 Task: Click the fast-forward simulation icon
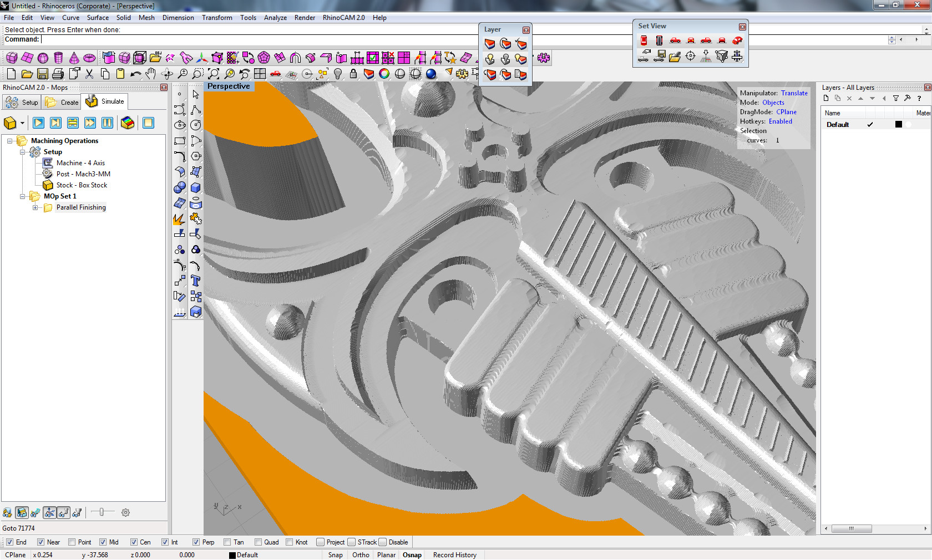click(90, 123)
